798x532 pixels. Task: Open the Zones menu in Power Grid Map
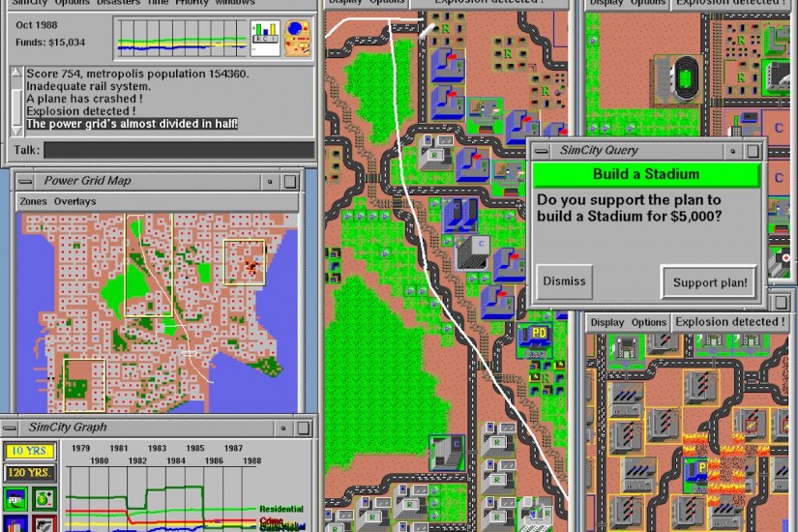pos(33,201)
